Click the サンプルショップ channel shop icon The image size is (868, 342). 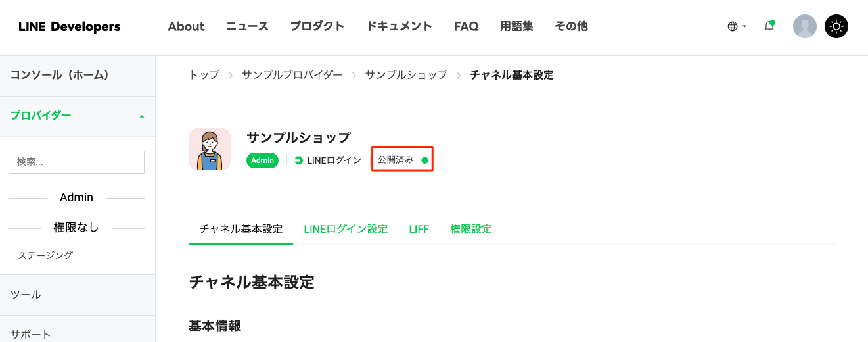coord(210,149)
